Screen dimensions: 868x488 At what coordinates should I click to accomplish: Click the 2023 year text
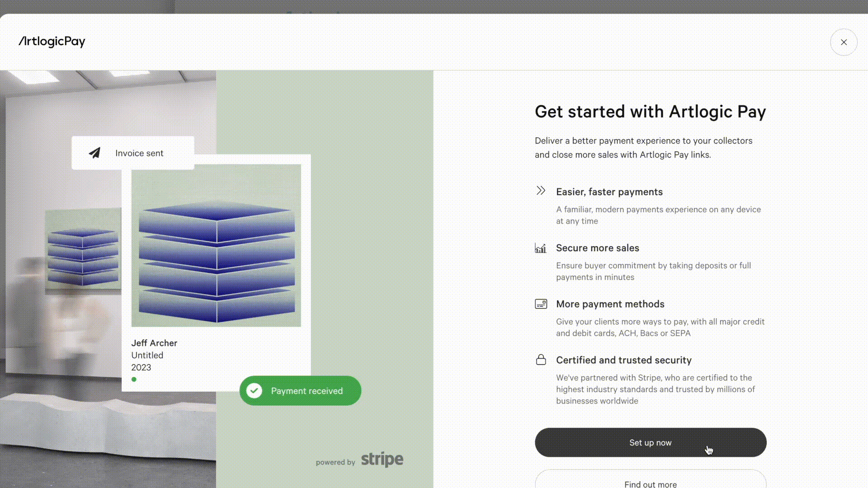pos(141,367)
